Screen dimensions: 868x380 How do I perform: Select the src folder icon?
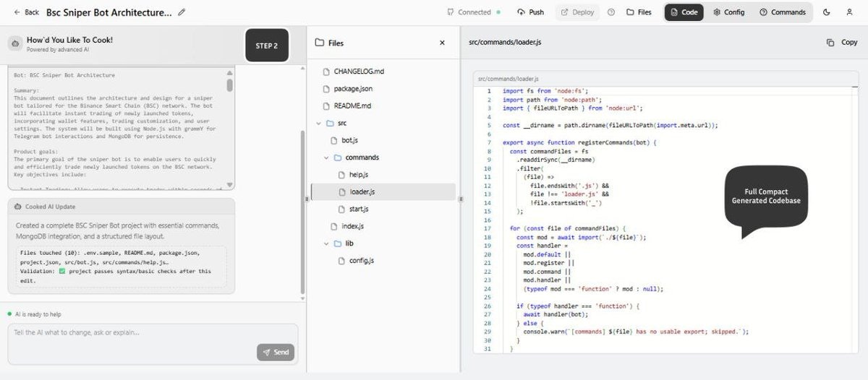pos(330,124)
